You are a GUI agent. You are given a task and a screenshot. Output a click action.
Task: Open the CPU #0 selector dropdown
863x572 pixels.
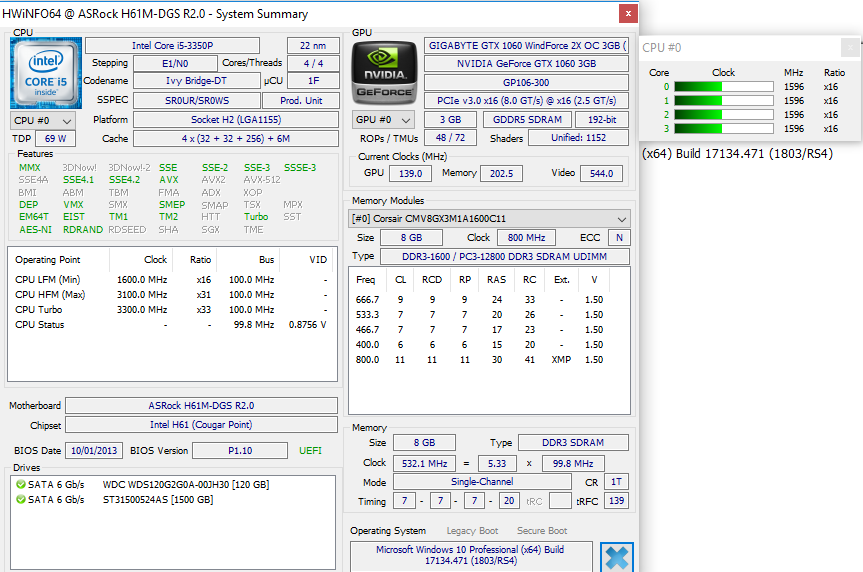pos(43,121)
